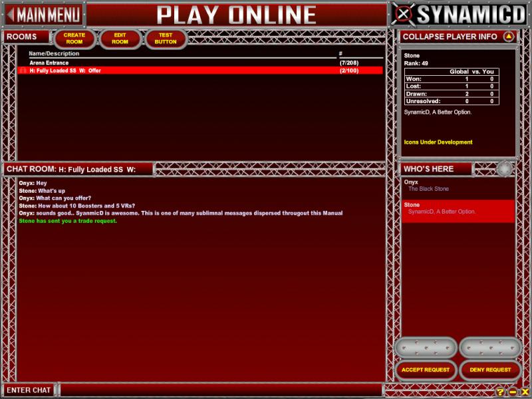Screen dimensions: 532x399
Task: Select player Onyx in Who's Here list
Action: tap(458, 186)
